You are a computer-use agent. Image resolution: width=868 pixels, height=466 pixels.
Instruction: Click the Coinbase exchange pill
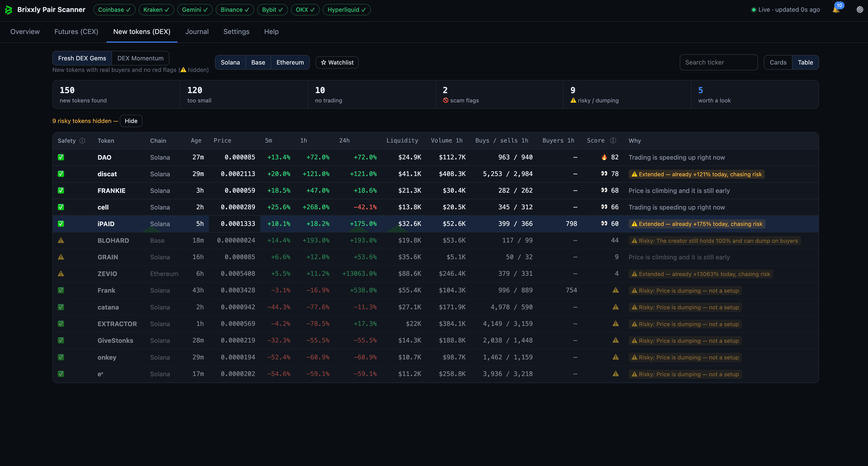(114, 10)
